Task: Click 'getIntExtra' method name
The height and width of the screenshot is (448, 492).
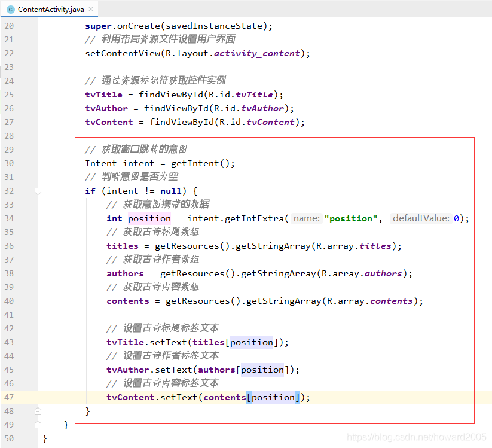Action: [x=255, y=218]
